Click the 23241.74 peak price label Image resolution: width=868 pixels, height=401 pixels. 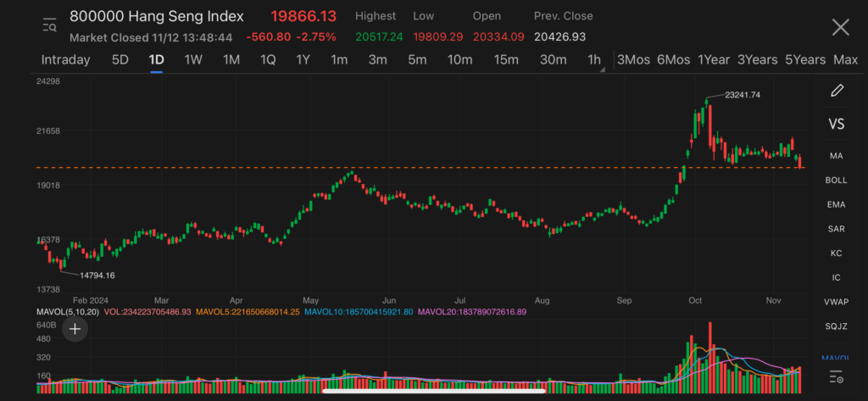coord(743,95)
